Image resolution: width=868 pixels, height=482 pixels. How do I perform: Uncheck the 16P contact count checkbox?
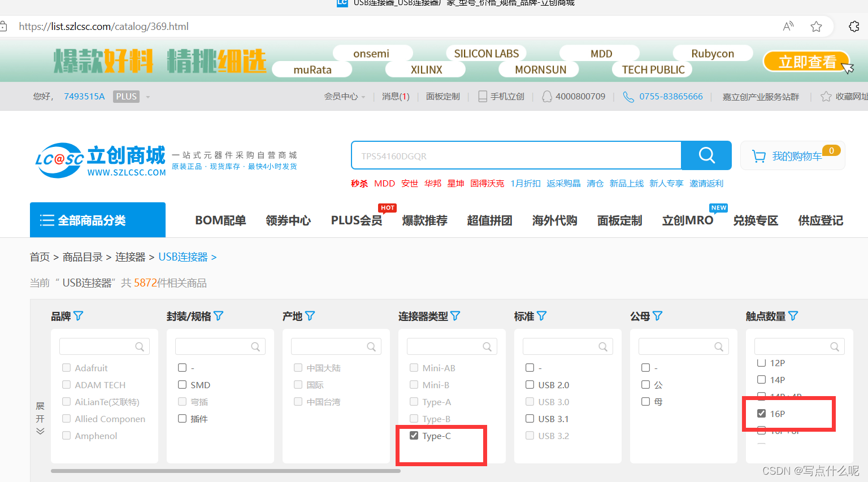pyautogui.click(x=762, y=414)
